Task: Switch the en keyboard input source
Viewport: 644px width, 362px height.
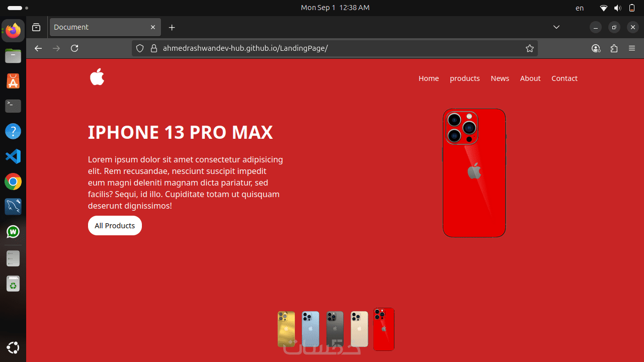Action: click(580, 8)
